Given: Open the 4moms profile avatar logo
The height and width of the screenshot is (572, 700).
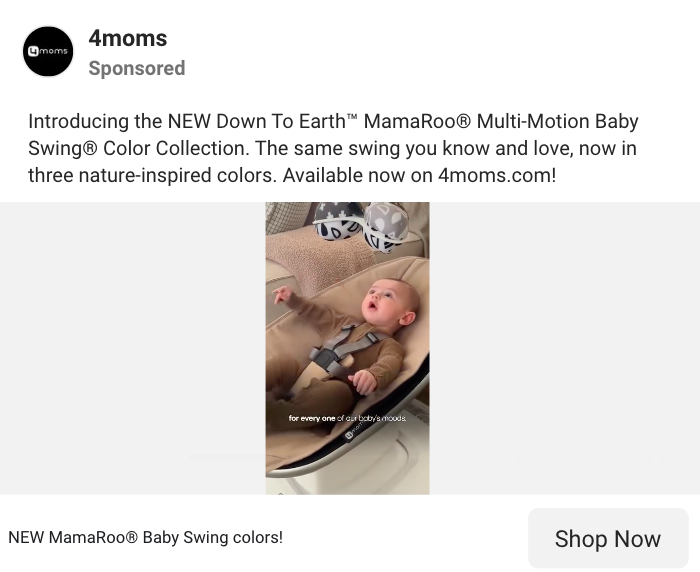Looking at the screenshot, I should [x=48, y=51].
